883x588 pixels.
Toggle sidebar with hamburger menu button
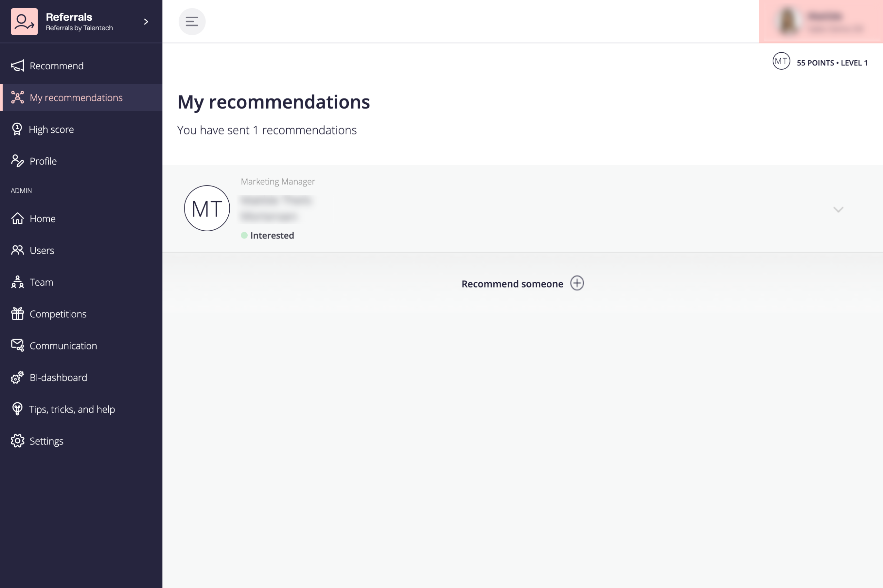192,22
